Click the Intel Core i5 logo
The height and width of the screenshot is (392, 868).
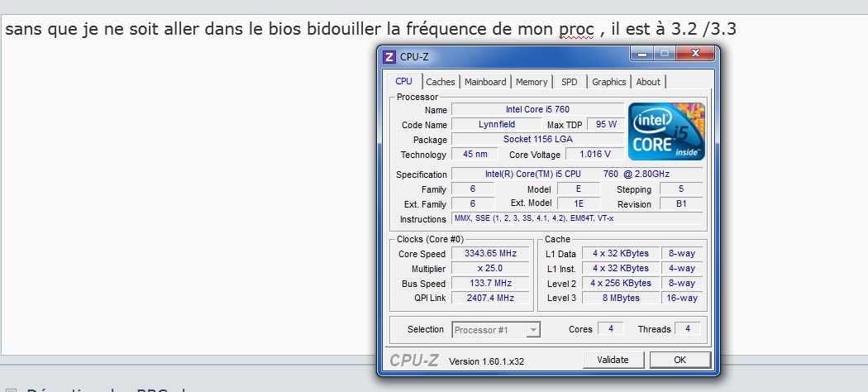pyautogui.click(x=666, y=131)
